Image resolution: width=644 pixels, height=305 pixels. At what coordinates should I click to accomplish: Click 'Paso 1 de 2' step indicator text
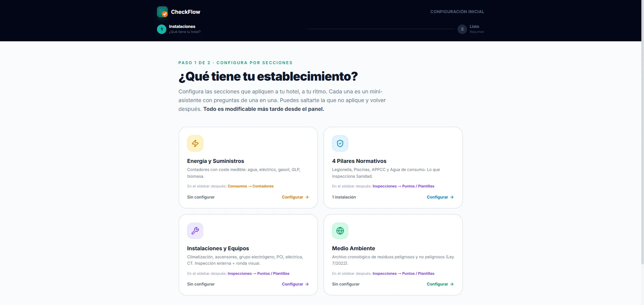click(194, 63)
